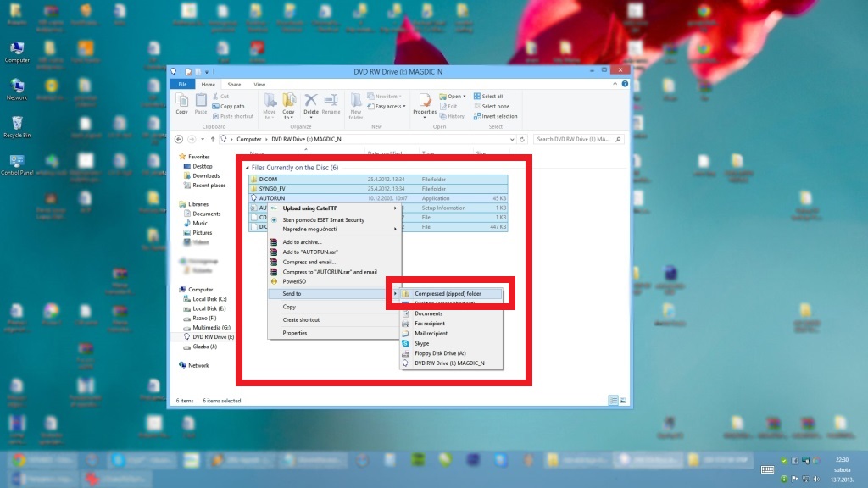This screenshot has width=868, height=488.
Task: Click the Up arrow beside the address bar
Action: point(212,139)
